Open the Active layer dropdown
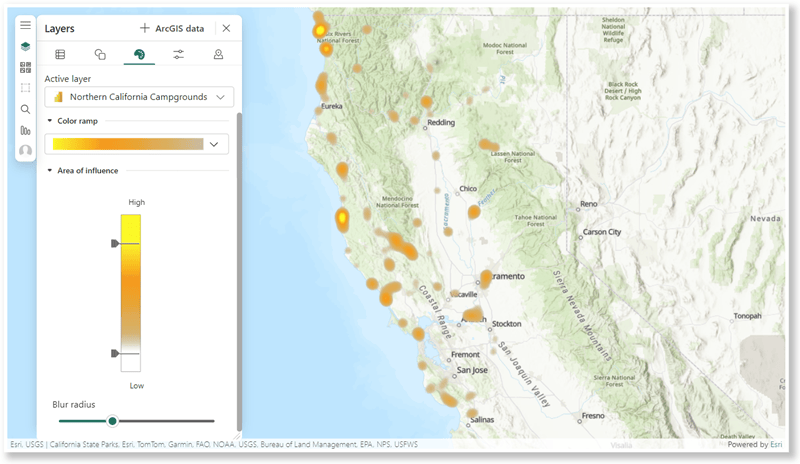Image resolution: width=800 pixels, height=464 pixels. [139, 97]
